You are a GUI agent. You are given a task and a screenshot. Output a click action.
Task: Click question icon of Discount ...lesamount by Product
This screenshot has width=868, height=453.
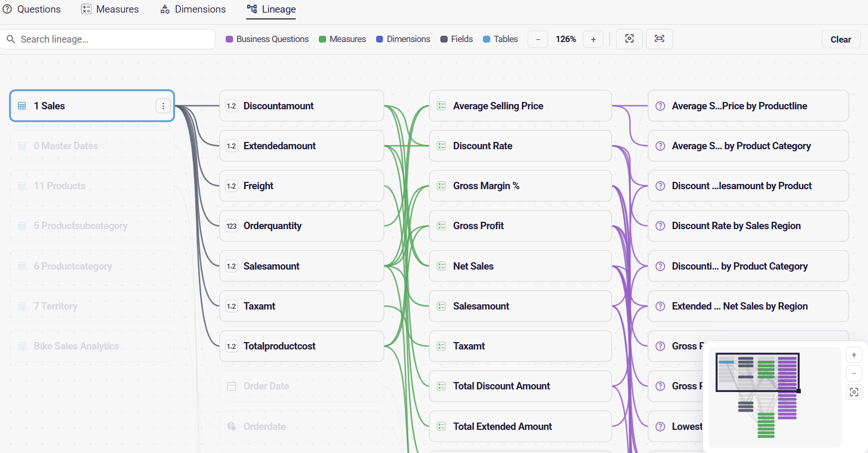click(660, 186)
